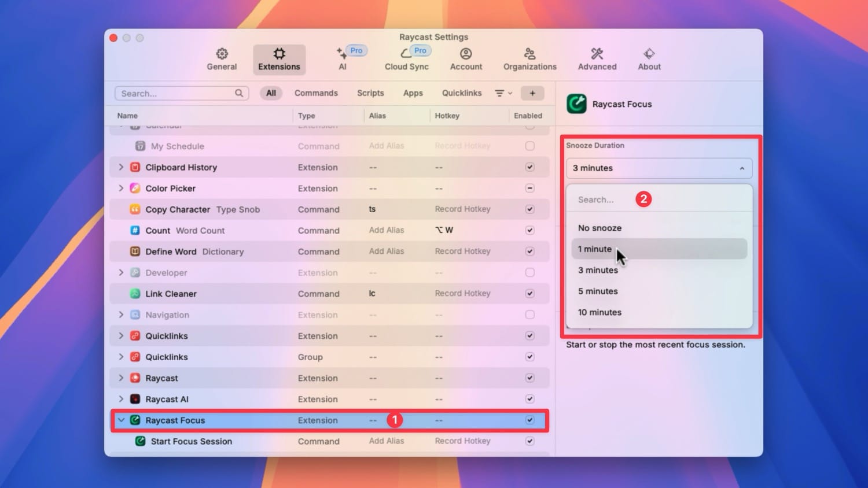Expand the Raycast AI extension

pos(121,400)
